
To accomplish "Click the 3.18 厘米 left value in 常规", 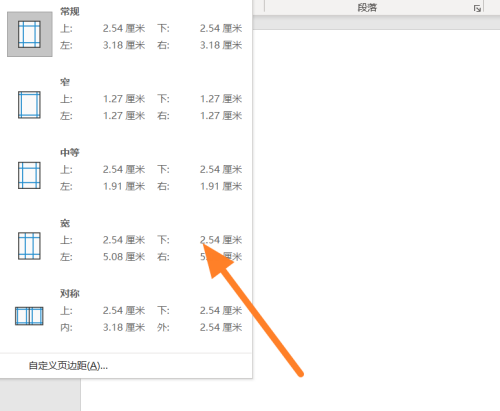I will coord(124,45).
